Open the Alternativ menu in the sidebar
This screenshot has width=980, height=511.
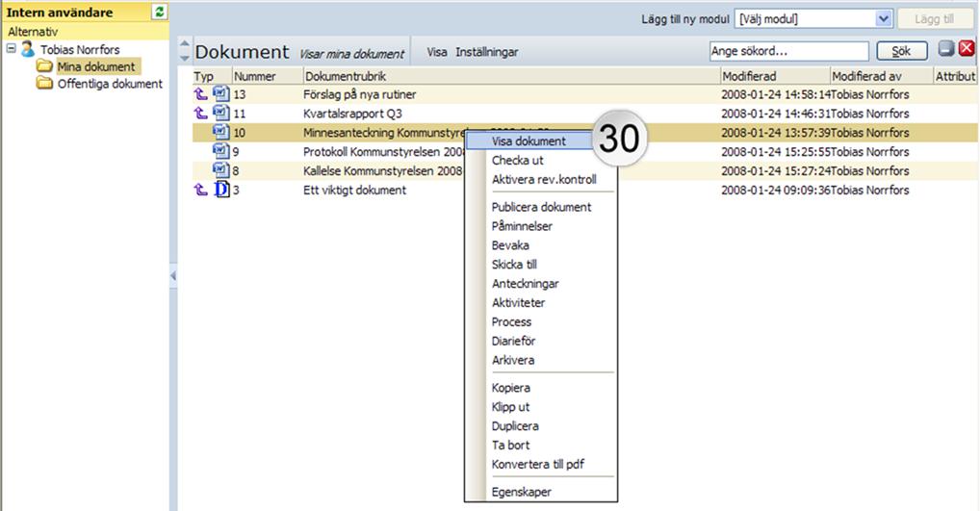click(33, 31)
